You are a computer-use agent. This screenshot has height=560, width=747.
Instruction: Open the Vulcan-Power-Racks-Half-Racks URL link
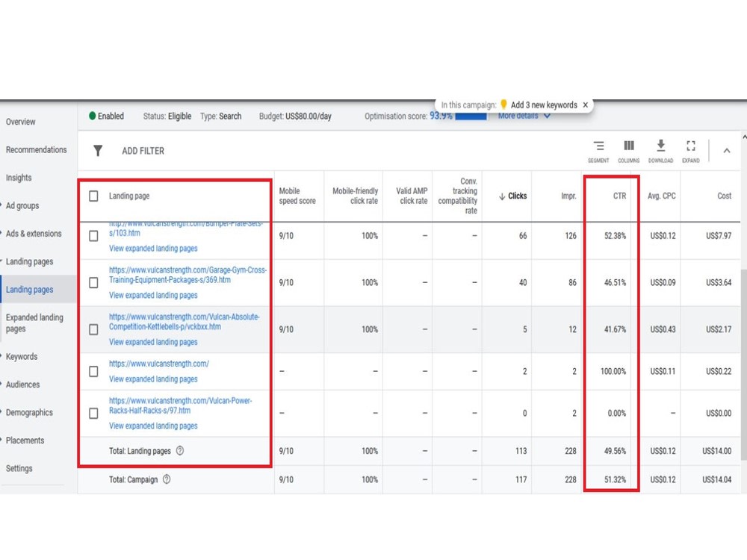click(x=180, y=405)
